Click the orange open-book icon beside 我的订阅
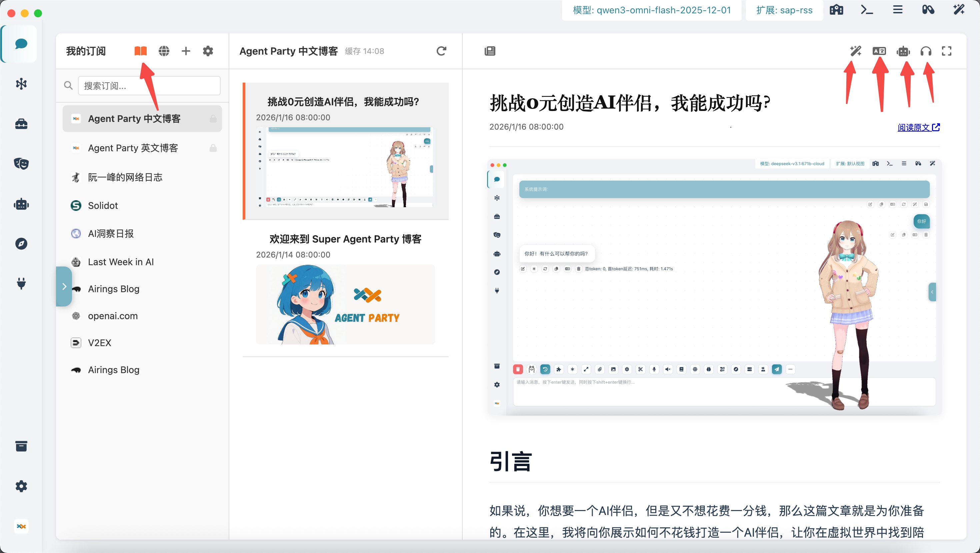The width and height of the screenshot is (980, 553). pos(141,51)
